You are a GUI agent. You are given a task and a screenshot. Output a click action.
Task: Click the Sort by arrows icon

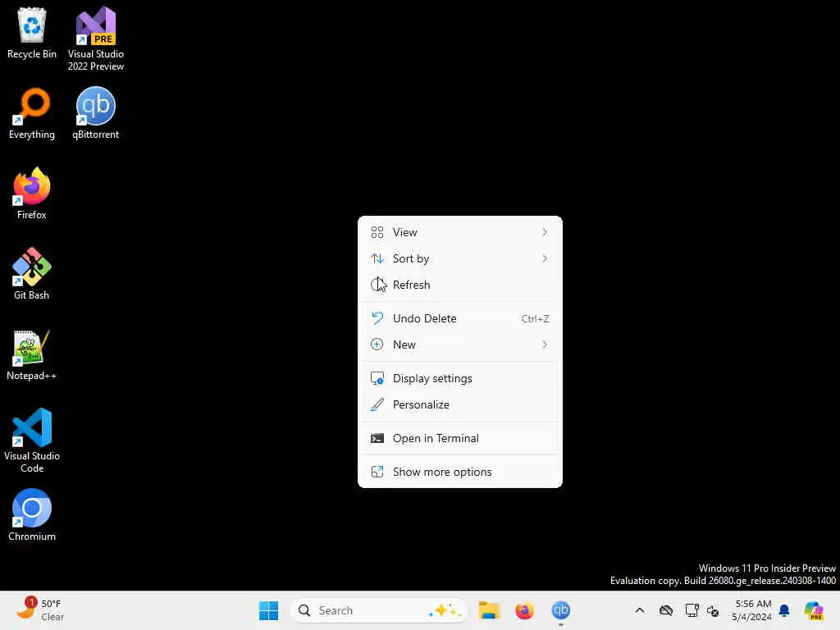(377, 258)
